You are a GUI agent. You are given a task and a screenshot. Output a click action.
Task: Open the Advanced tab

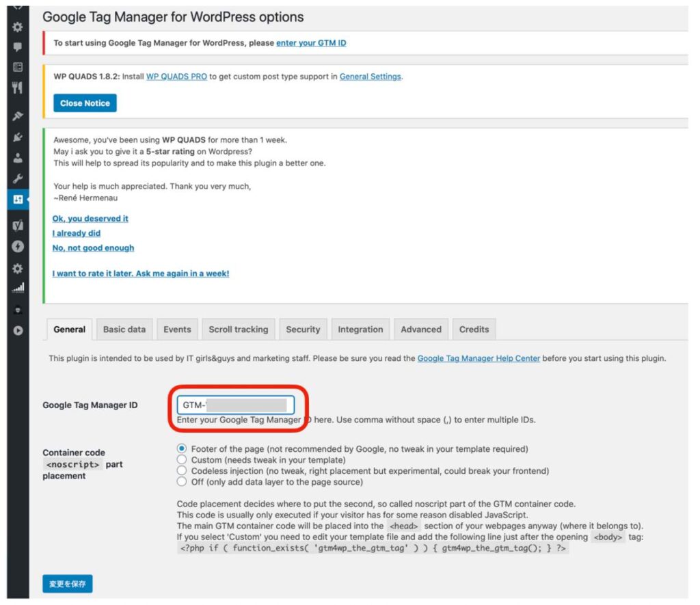(421, 330)
